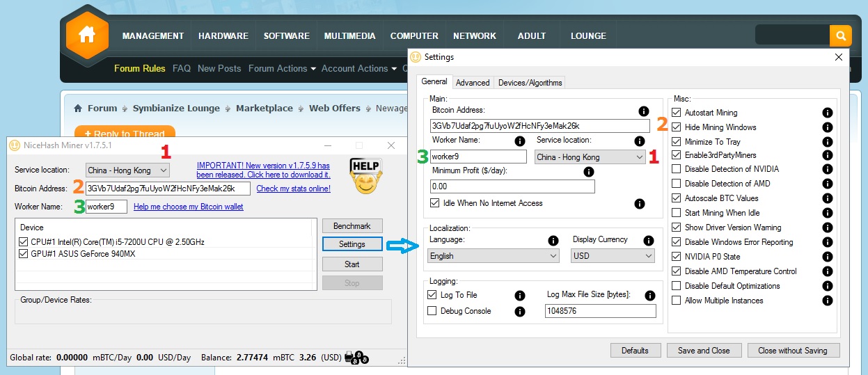Click info icon beside Service location in Settings

point(640,141)
